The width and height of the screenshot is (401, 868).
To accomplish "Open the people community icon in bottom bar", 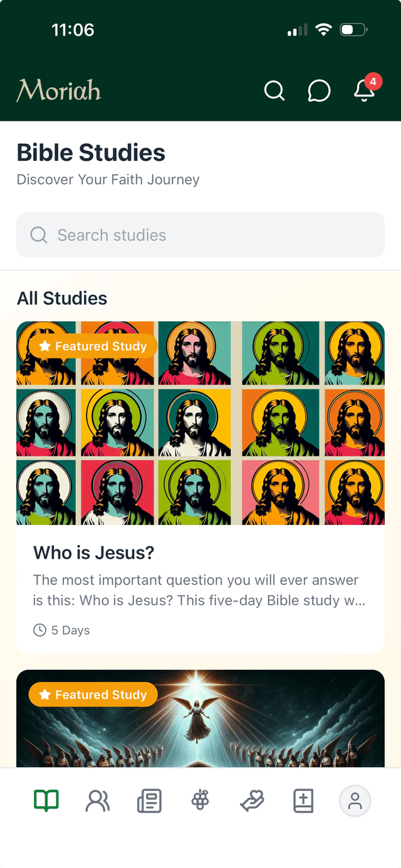I will coord(97,800).
